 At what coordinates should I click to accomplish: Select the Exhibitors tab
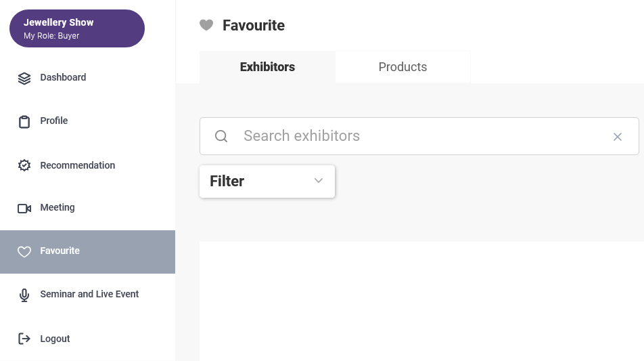267,67
